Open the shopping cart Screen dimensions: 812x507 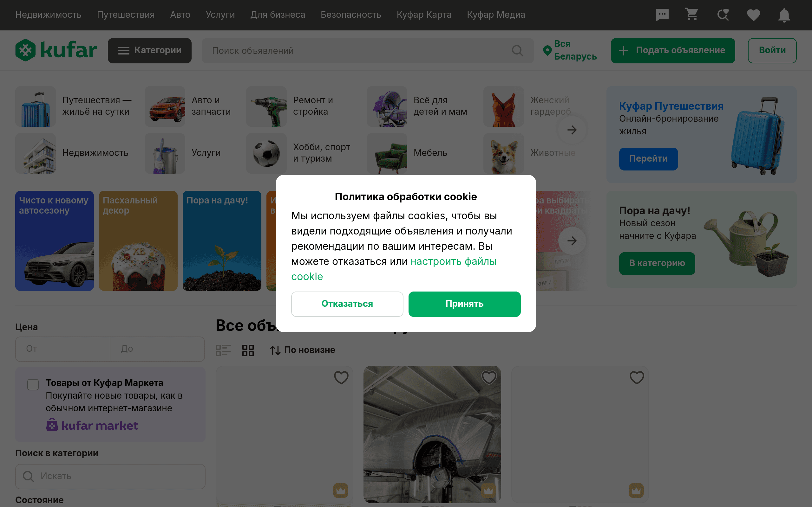[692, 15]
